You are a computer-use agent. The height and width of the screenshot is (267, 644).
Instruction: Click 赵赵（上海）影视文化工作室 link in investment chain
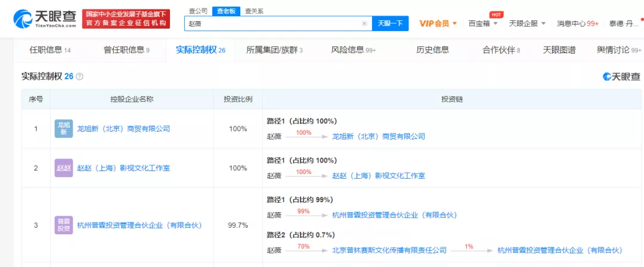coord(378,176)
